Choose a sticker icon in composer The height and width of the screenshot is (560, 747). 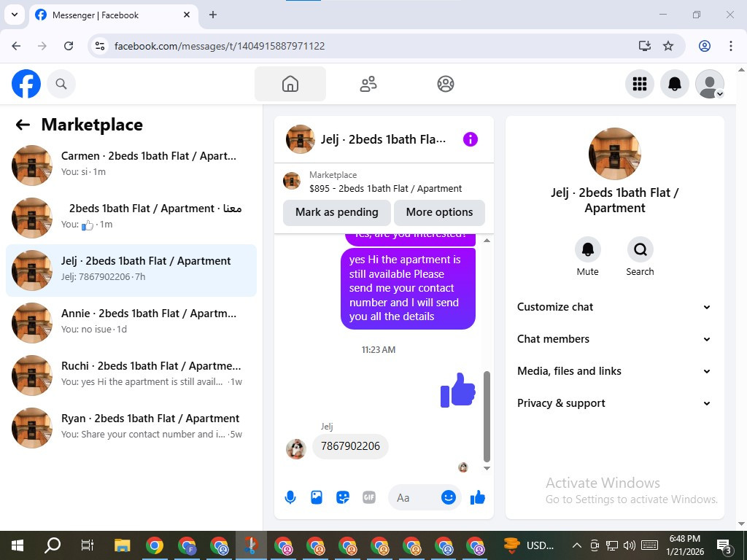pos(343,497)
